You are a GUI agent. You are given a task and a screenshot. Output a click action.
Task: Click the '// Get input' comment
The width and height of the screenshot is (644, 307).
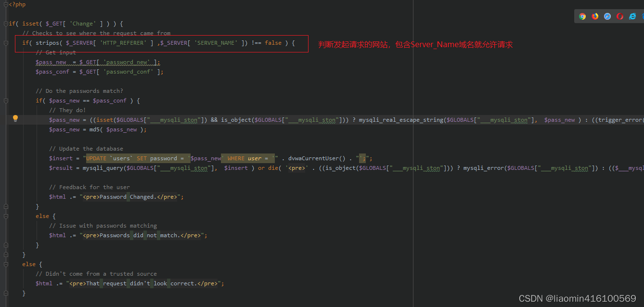tap(56, 52)
